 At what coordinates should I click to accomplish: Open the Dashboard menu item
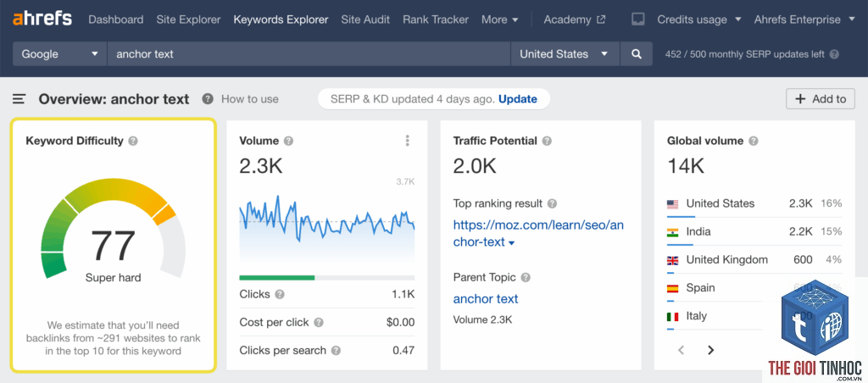[x=115, y=19]
